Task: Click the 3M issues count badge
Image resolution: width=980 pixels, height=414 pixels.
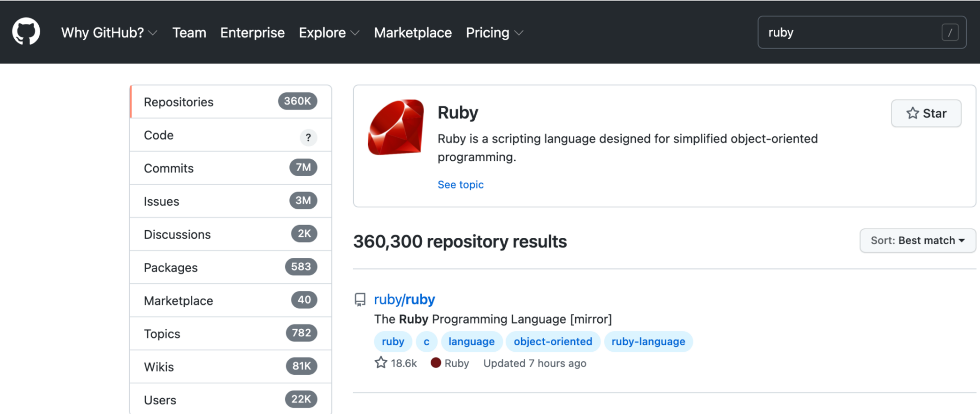Action: click(x=303, y=201)
